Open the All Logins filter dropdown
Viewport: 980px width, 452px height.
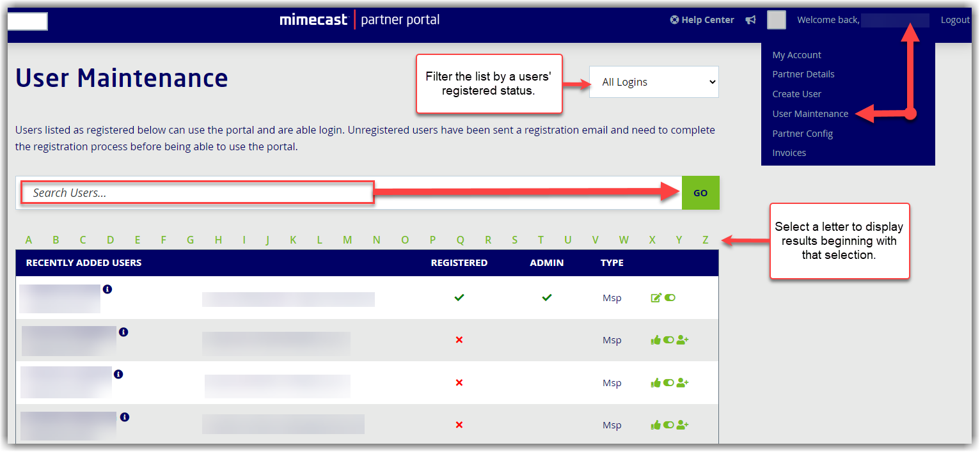click(x=654, y=82)
